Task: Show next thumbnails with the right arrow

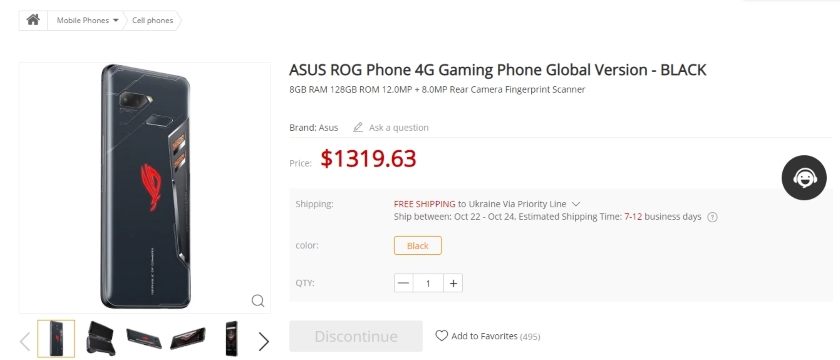Action: coord(263,341)
